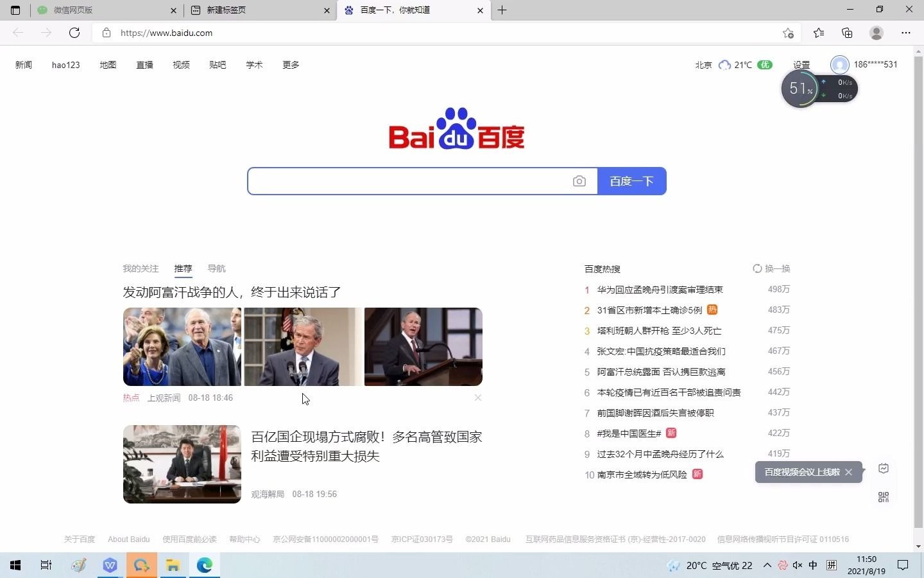This screenshot has width=924, height=578.
Task: Open thumbnail of man speaking at podium
Action: 424,347
